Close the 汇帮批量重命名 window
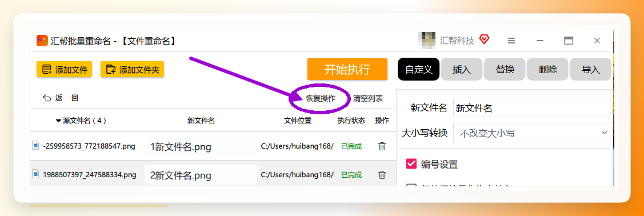Viewport: 644px width, 216px height. click(597, 41)
